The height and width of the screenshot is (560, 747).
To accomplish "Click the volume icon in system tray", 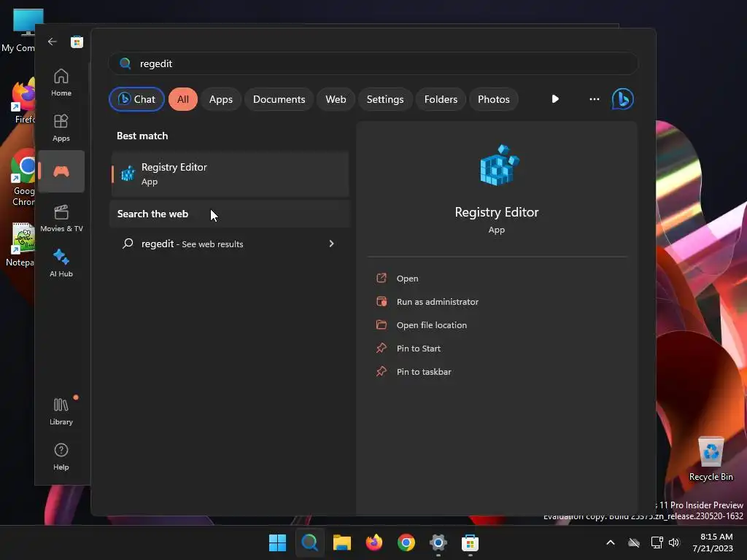I will pos(673,542).
